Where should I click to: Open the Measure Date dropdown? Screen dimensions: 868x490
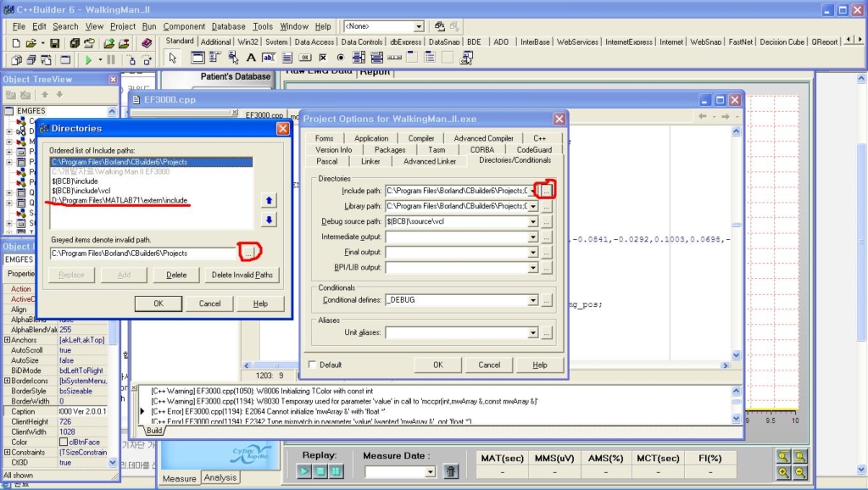click(x=430, y=471)
